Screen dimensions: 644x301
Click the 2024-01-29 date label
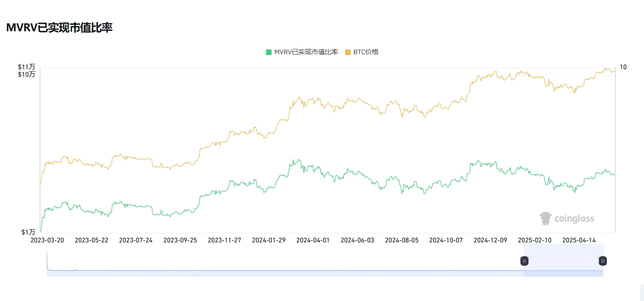[x=269, y=240]
